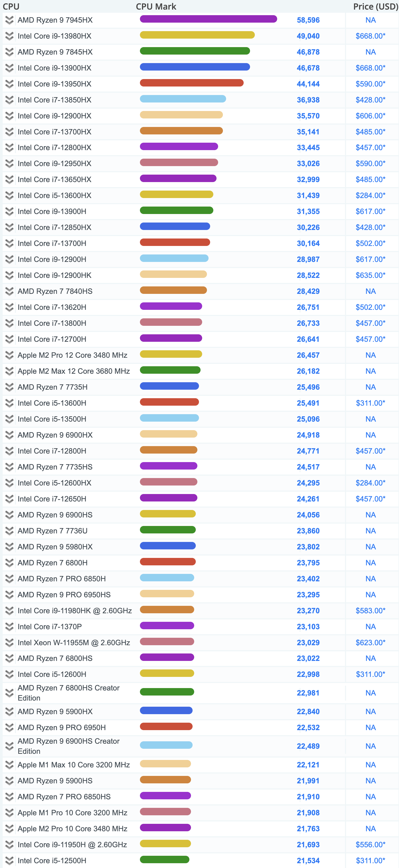The image size is (399, 868).
Task: Expand chevron beside Apple M1 Max 10 Core
Action: point(9,765)
